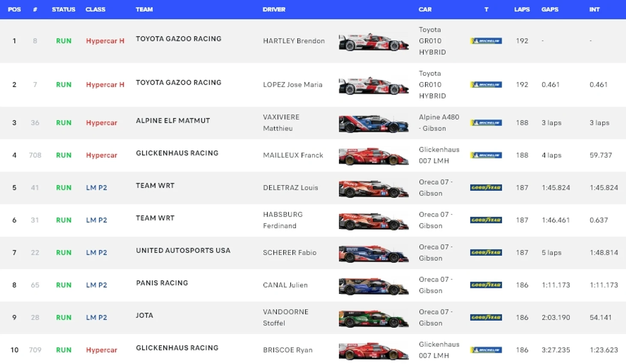Open the Team WRT number 31 car image

point(373,221)
